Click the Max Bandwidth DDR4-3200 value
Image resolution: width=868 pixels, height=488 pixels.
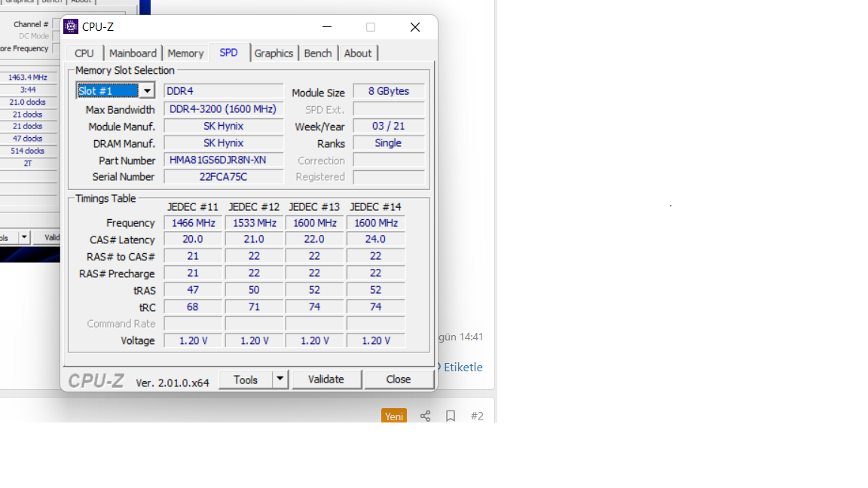click(224, 109)
